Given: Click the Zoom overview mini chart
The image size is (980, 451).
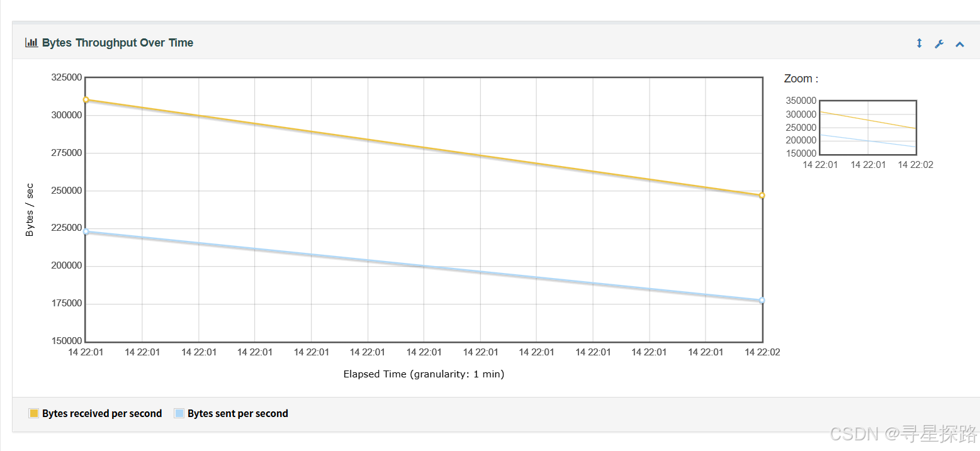Looking at the screenshot, I should (868, 128).
